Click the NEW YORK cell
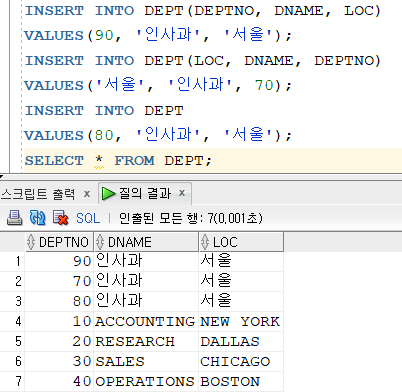 (241, 321)
